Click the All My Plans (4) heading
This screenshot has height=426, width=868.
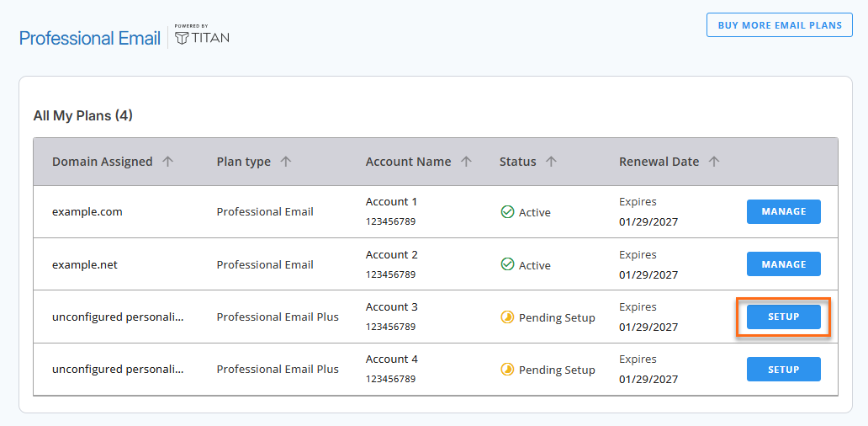click(83, 116)
